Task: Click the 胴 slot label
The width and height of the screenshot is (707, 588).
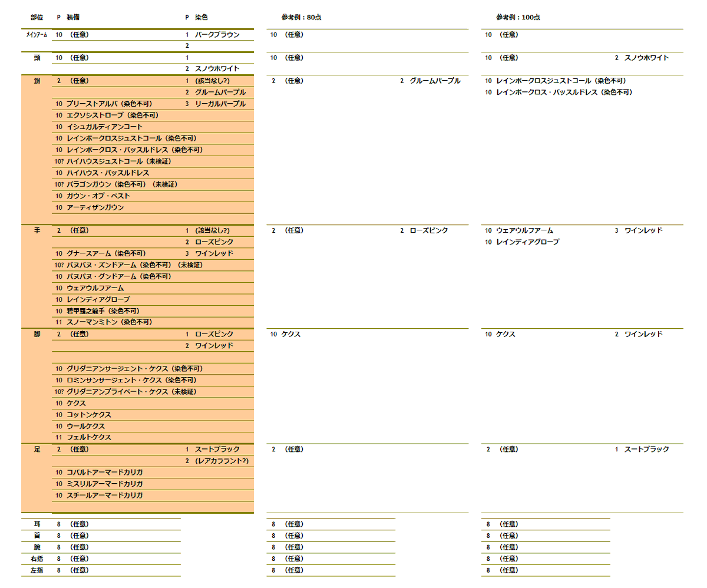Action: click(x=37, y=81)
